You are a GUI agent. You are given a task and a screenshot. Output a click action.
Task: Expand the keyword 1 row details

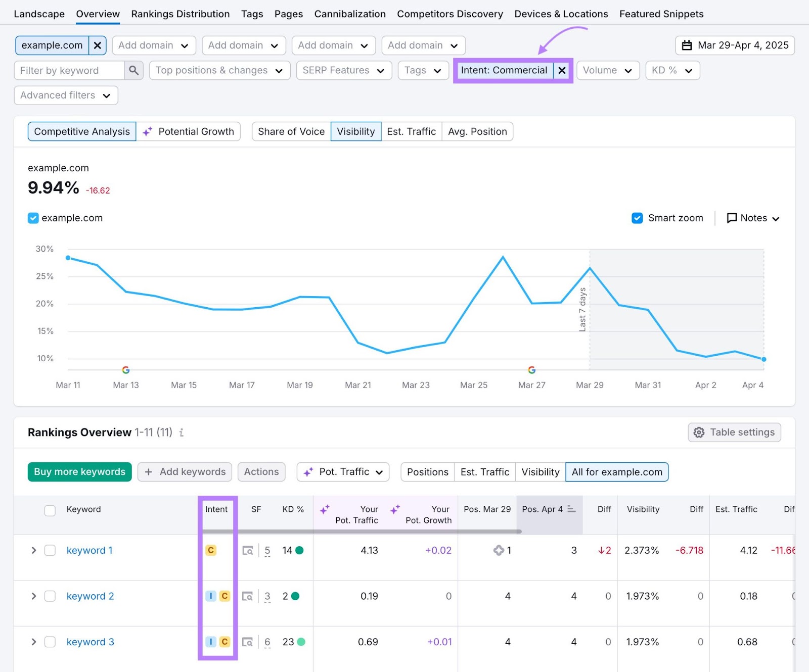point(33,550)
